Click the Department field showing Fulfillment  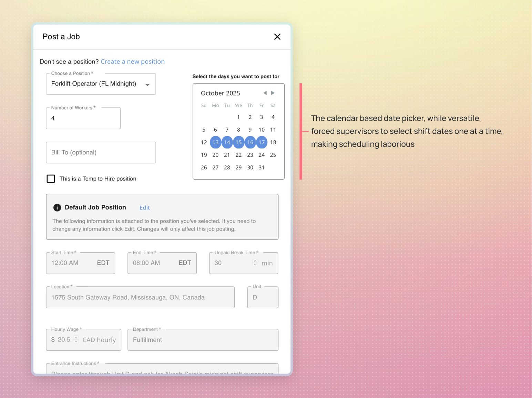(x=203, y=340)
